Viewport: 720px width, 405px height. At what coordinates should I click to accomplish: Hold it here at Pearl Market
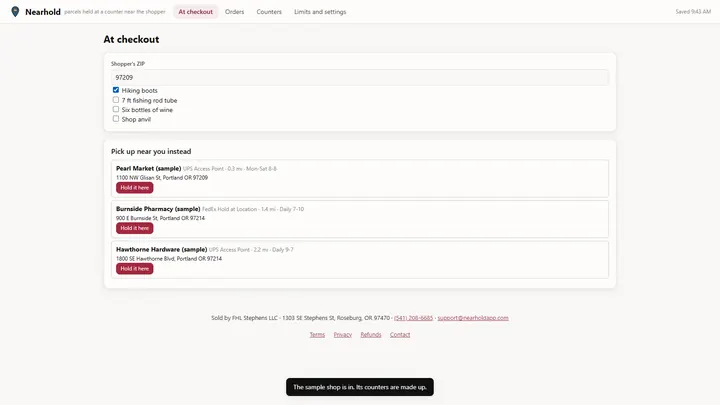[x=135, y=188]
